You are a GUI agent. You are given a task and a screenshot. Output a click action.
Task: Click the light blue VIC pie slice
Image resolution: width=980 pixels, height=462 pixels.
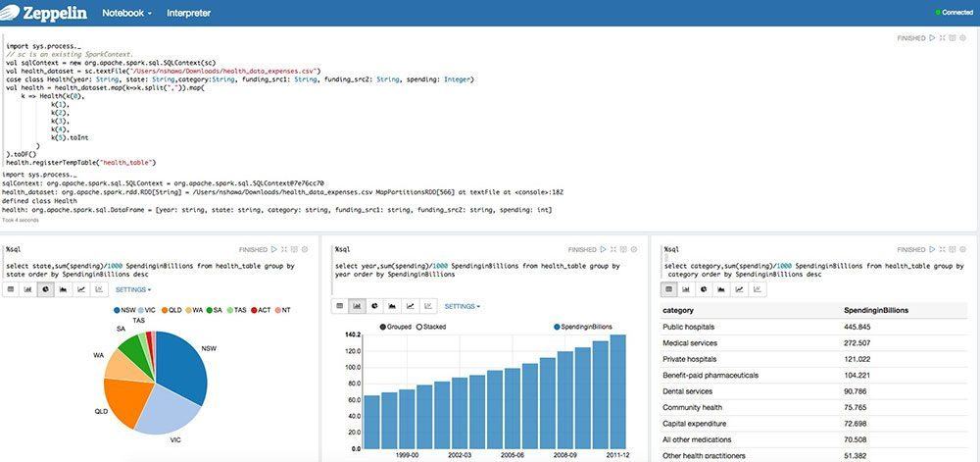coord(168,413)
